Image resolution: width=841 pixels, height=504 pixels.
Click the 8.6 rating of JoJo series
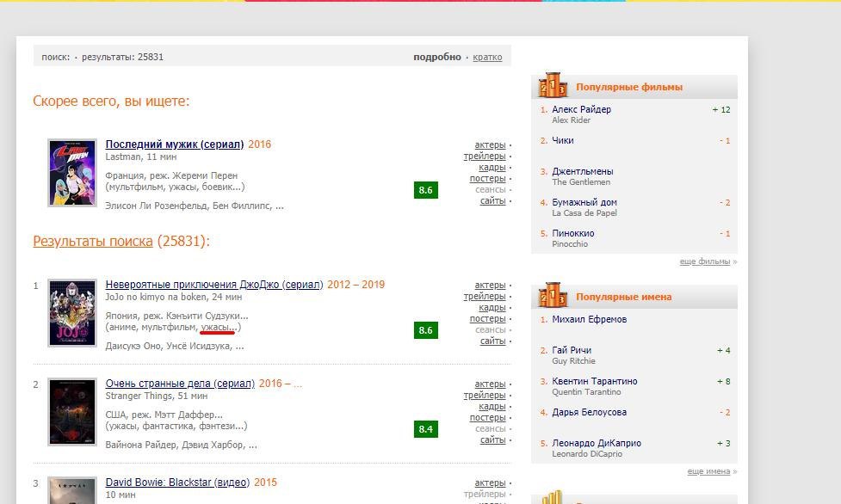[x=426, y=329]
